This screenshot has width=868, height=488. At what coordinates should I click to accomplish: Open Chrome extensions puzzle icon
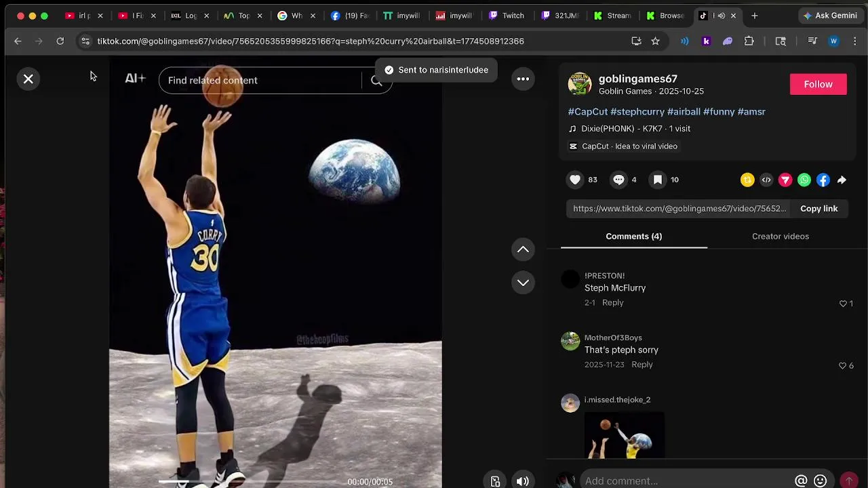[x=749, y=41]
